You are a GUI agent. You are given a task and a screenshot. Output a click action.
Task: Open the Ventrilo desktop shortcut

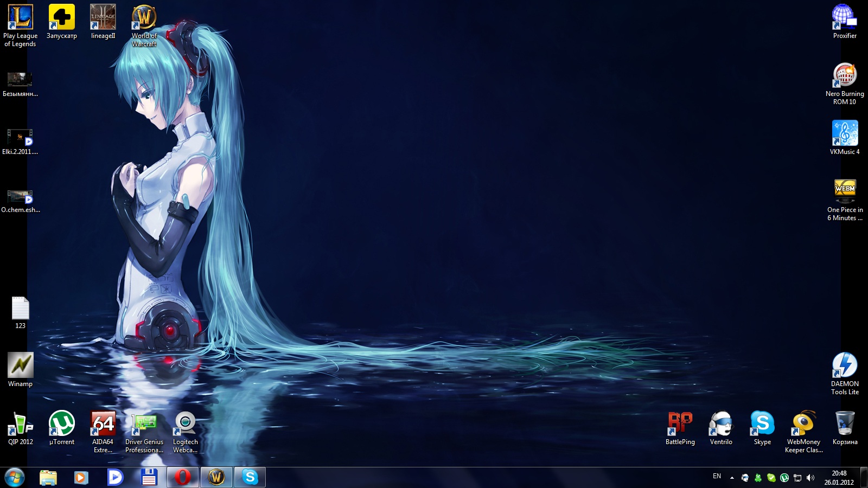point(722,428)
